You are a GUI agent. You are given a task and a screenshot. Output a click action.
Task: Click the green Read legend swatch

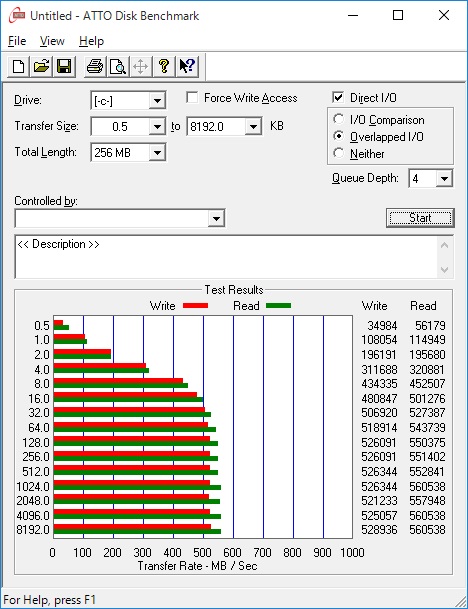(x=278, y=306)
